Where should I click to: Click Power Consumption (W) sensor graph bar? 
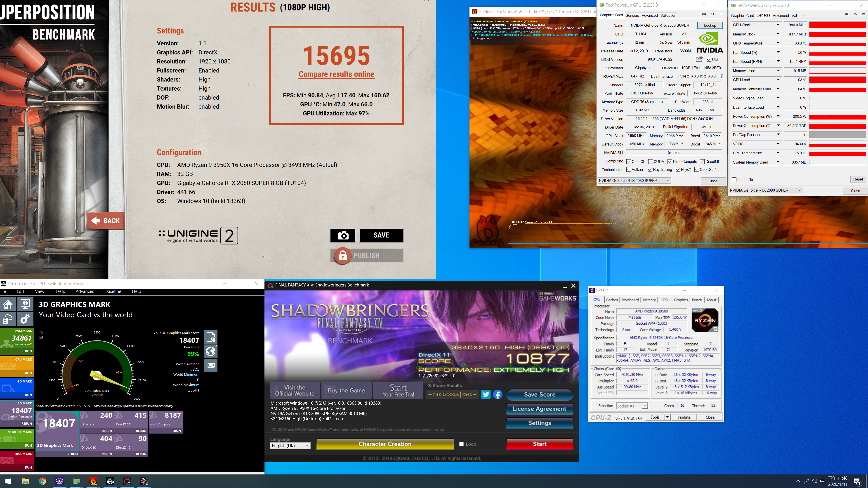(837, 117)
